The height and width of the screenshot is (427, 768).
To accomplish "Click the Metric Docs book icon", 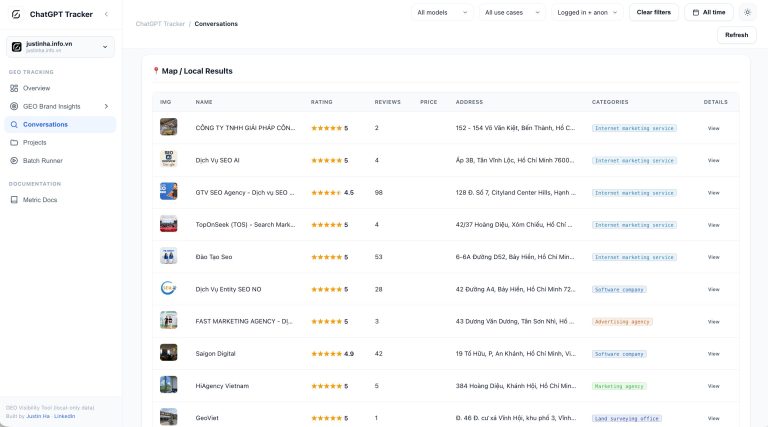I will pyautogui.click(x=14, y=200).
